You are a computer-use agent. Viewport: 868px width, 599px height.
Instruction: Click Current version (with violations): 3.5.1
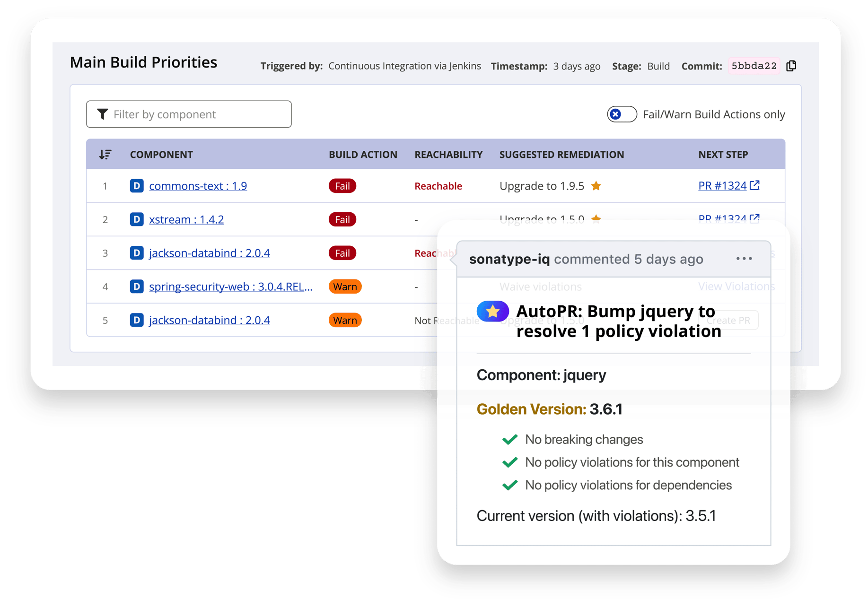tap(596, 516)
